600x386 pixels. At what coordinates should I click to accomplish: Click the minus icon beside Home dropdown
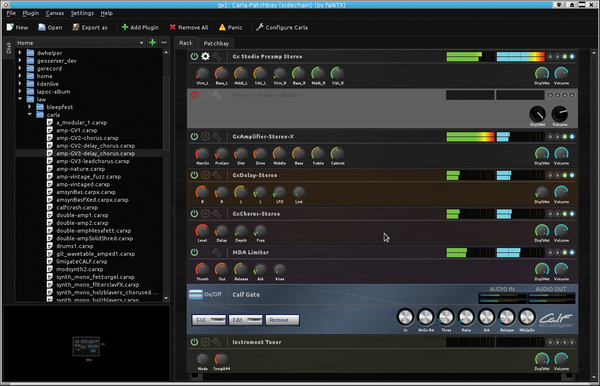pyautogui.click(x=164, y=42)
